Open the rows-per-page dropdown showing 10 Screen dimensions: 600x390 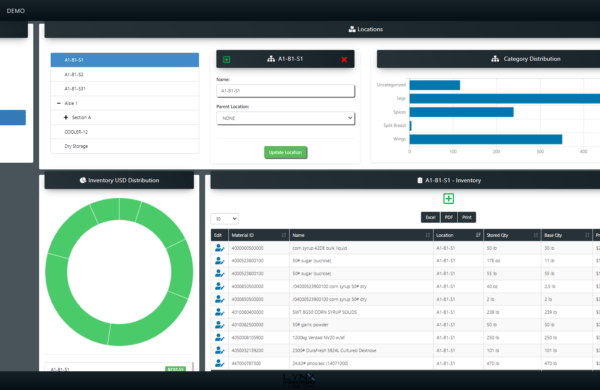coord(225,219)
